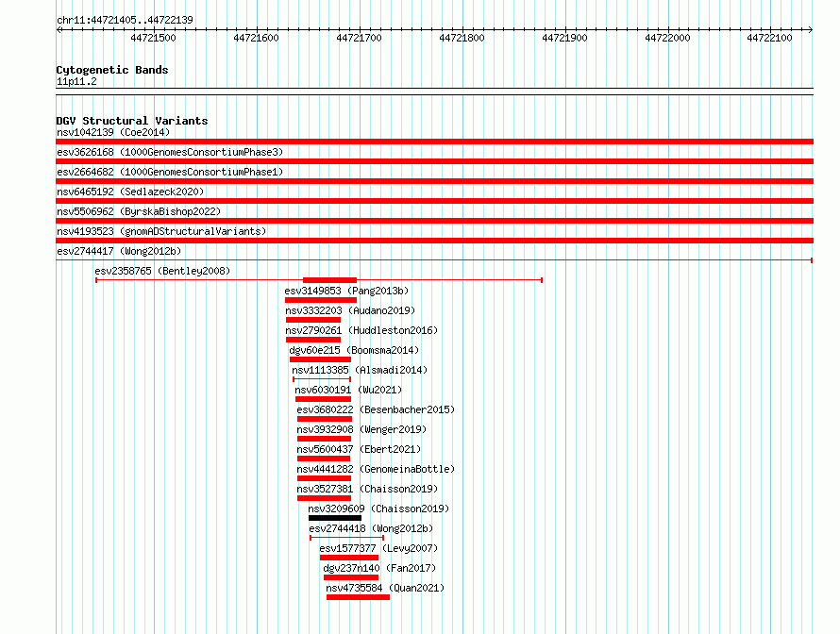Click the nsv1113385 thin interval line
Screen dimensions: 840x634
[322, 379]
